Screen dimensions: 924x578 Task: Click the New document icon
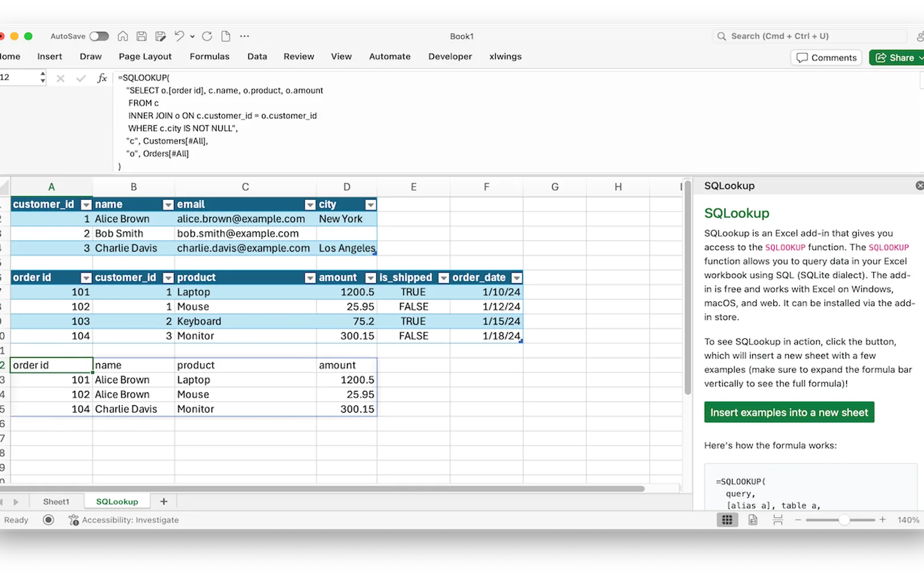point(226,36)
